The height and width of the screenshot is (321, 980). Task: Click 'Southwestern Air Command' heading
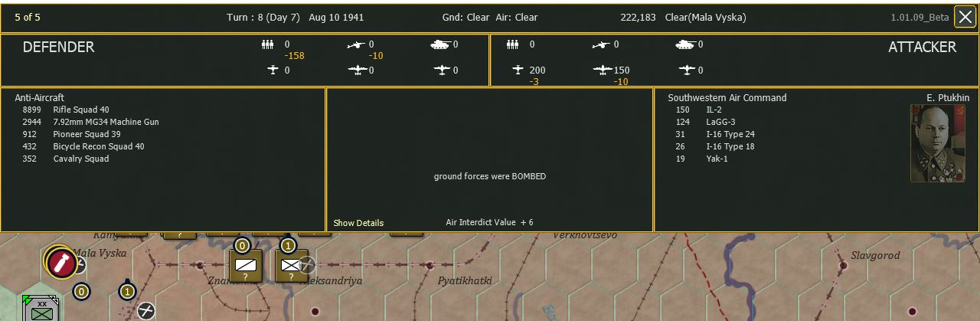point(727,97)
